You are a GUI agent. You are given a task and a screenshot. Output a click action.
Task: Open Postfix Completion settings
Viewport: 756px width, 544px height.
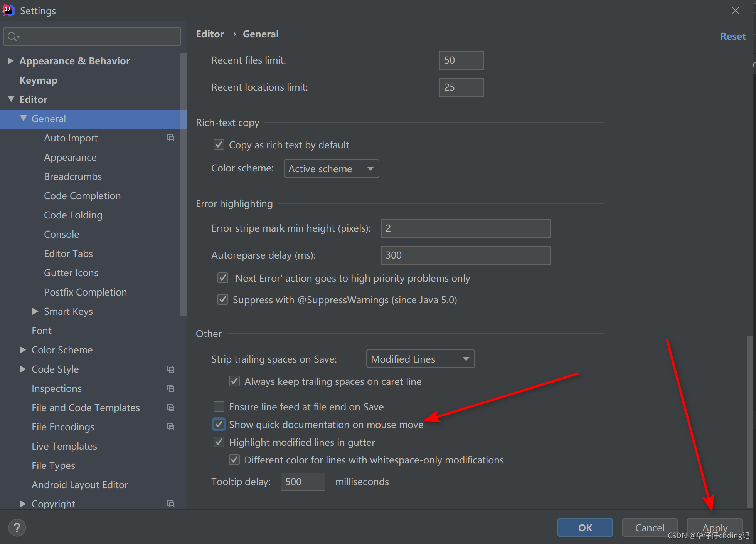point(85,292)
